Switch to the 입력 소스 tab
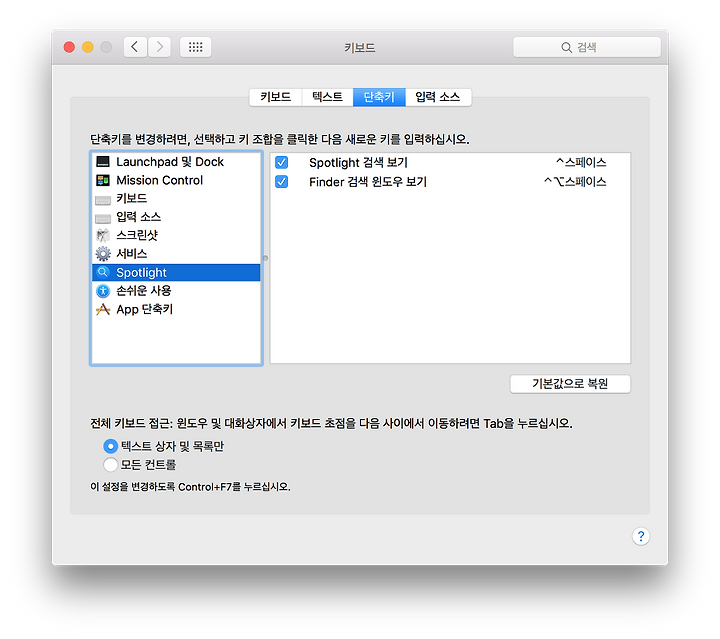The width and height of the screenshot is (720, 639). [x=438, y=97]
